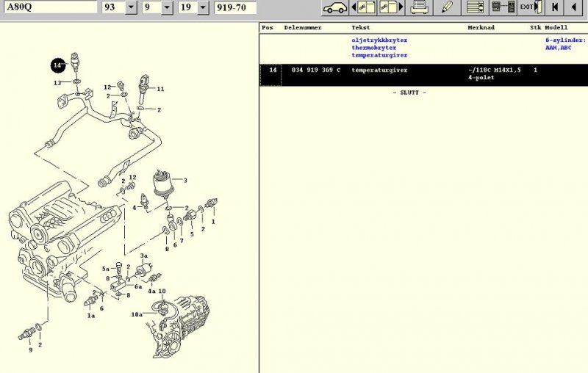The image size is (588, 373).
Task: Open the model year 93 dropdown
Action: 131,7
